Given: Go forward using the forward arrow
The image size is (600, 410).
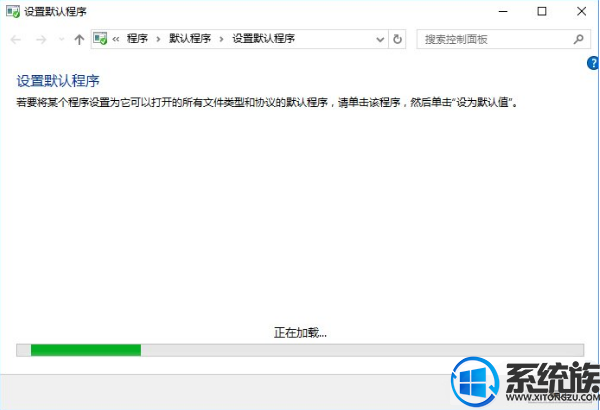Looking at the screenshot, I should click(x=41, y=39).
